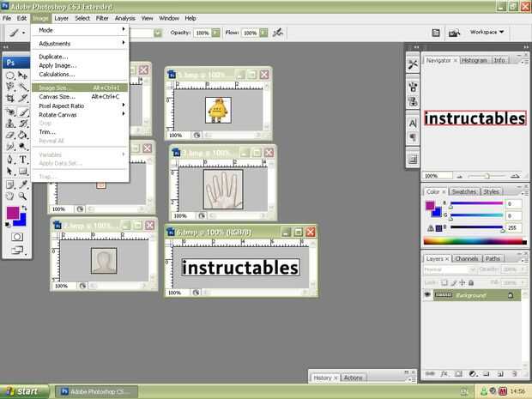Screen dimensions: 532x399
Task: Expand the Mode submenu
Action: [x=81, y=30]
